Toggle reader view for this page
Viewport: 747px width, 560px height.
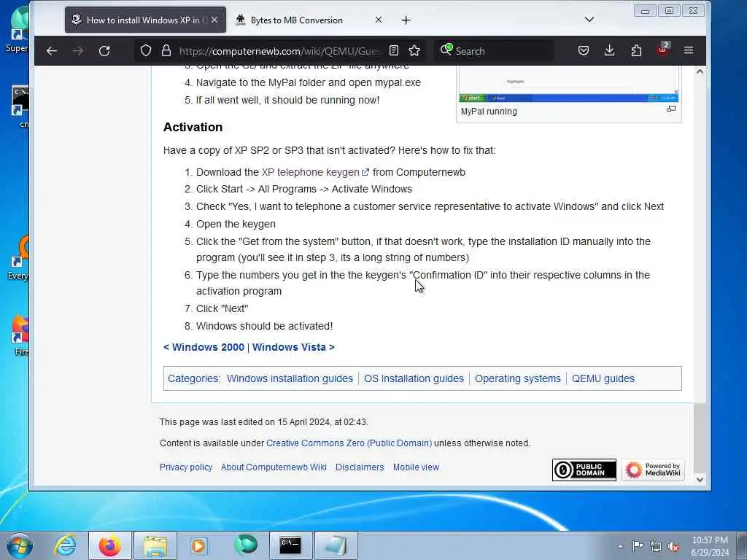393,50
